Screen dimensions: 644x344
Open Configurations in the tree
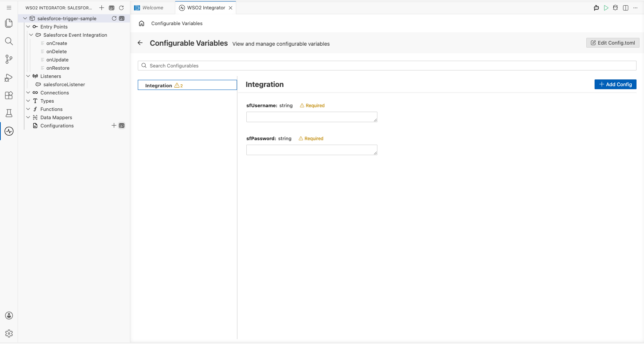[x=57, y=126]
